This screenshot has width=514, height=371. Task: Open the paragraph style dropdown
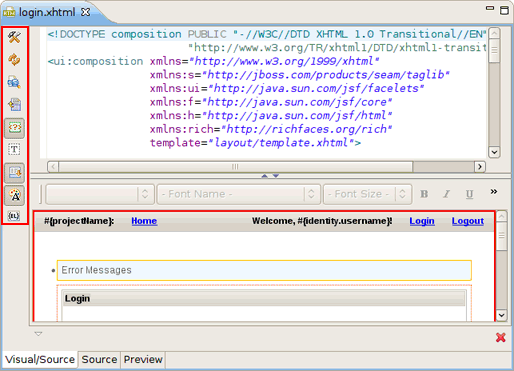[100, 194]
